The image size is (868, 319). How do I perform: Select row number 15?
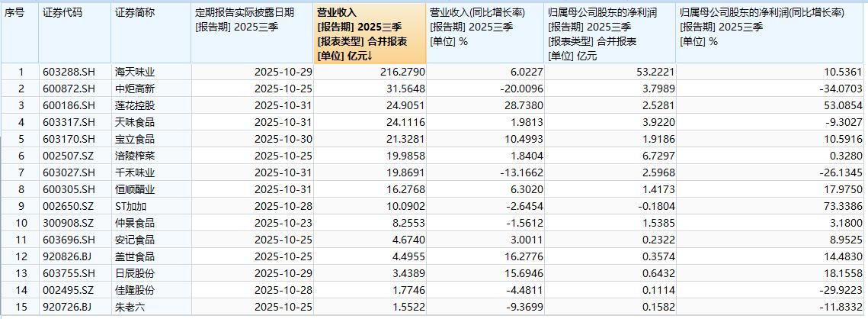(x=21, y=305)
